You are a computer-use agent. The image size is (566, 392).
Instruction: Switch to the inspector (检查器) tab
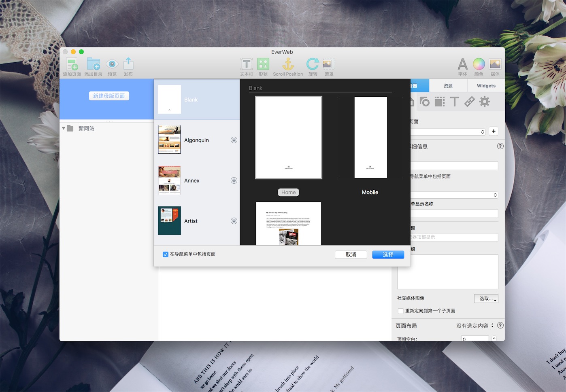(420, 86)
